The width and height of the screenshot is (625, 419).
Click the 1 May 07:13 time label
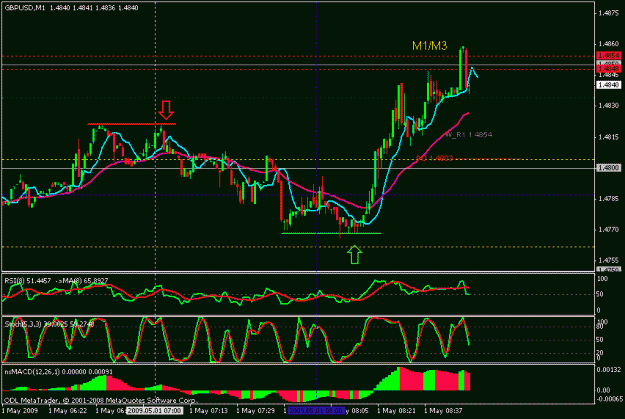(x=208, y=411)
